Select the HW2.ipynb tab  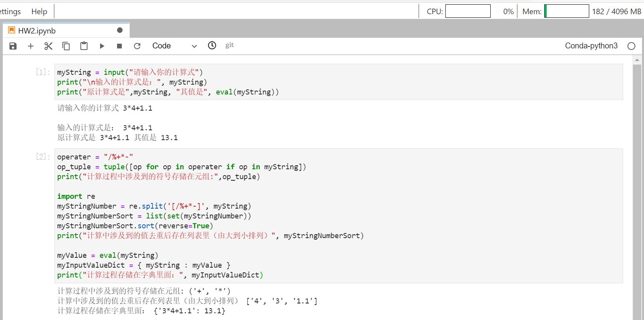66,30
